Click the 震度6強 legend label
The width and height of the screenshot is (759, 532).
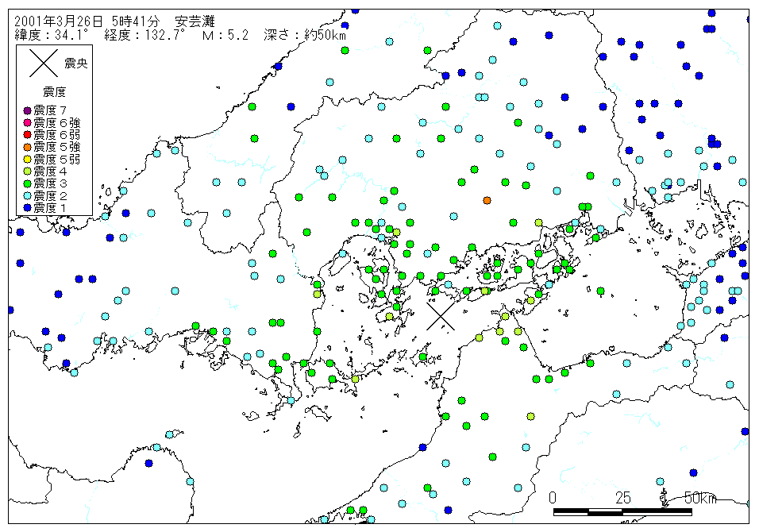coord(56,123)
